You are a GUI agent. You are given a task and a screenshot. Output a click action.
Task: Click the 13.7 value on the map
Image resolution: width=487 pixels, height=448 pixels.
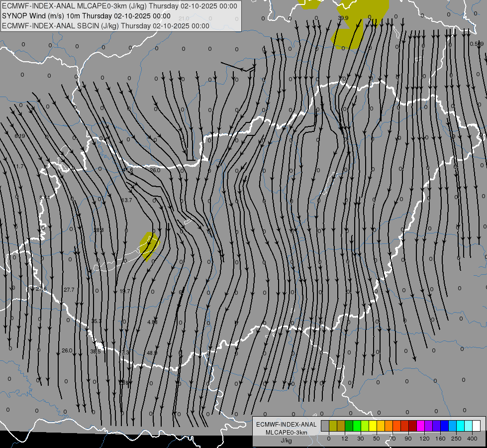pyautogui.click(x=127, y=200)
